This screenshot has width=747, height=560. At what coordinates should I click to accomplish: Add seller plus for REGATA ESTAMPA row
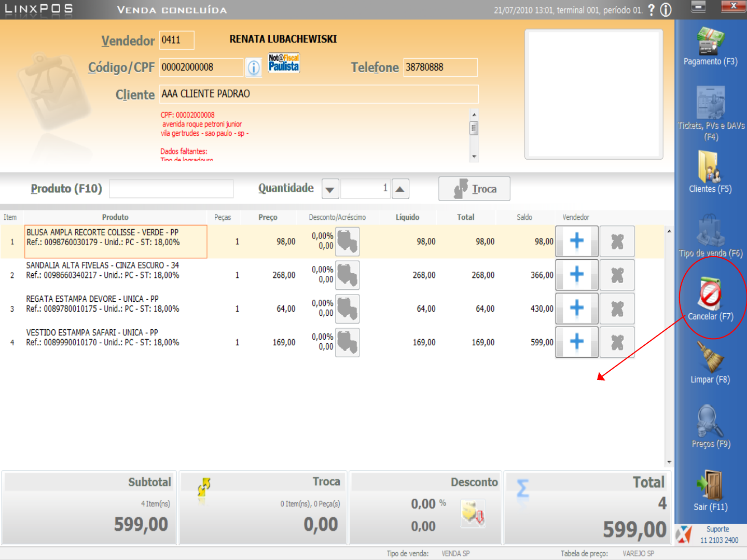577,309
